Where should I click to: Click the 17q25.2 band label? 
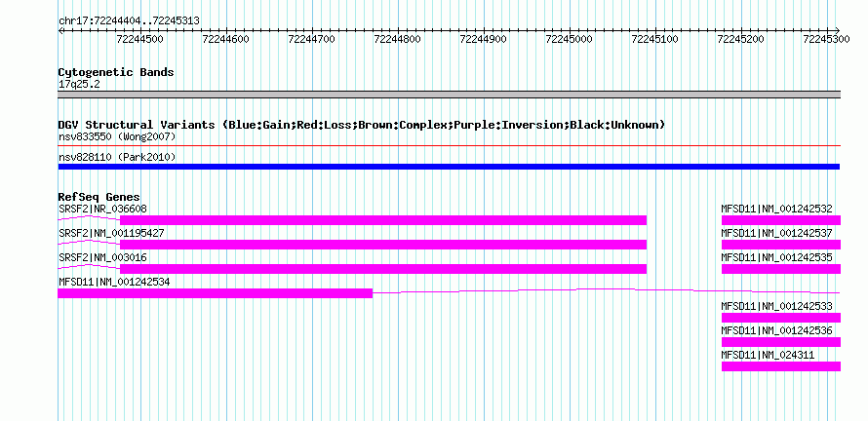pyautogui.click(x=79, y=85)
